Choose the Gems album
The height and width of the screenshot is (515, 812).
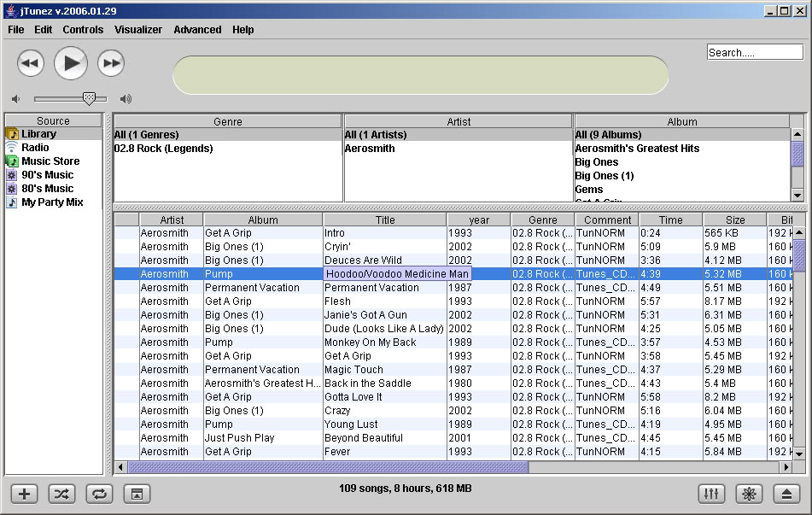click(x=682, y=190)
